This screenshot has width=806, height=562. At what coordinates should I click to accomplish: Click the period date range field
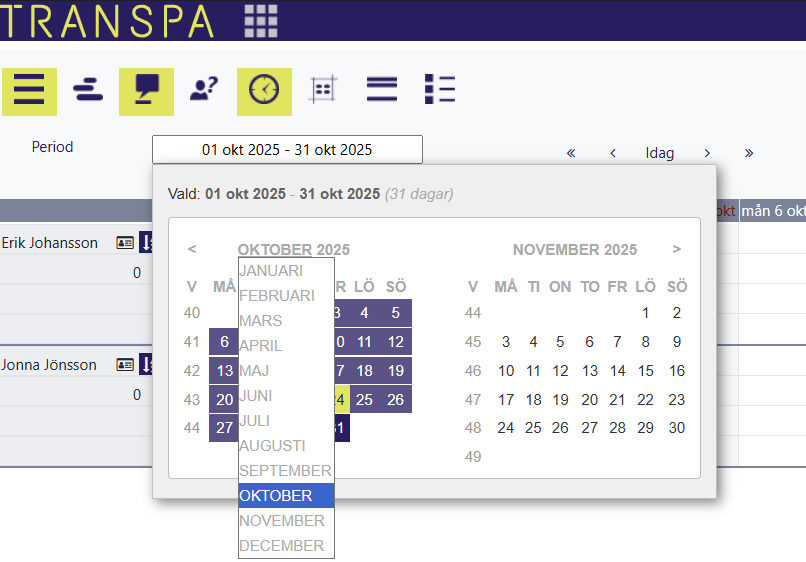287,150
